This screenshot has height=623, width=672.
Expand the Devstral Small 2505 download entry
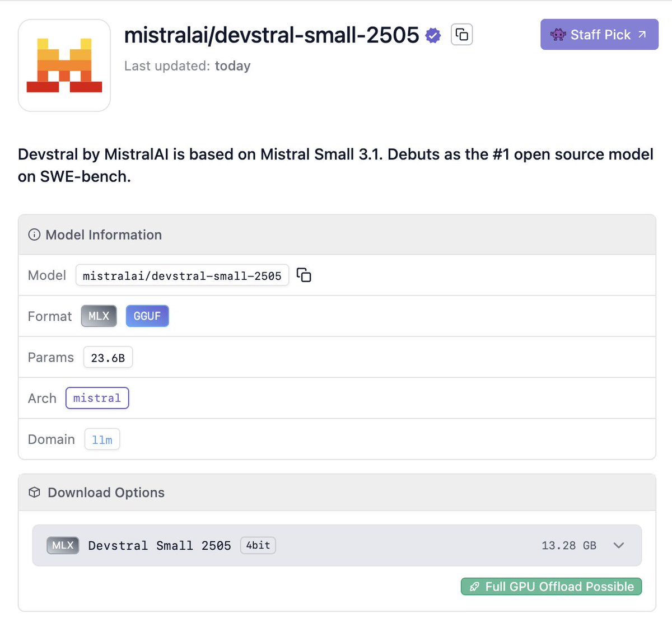(x=618, y=545)
